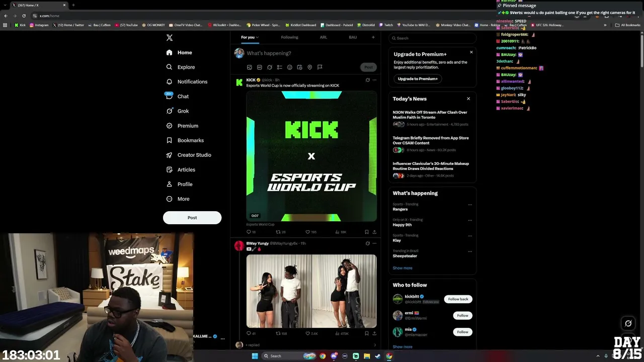Screen dimensions: 644x362
Task: Open Articles in the sidebar
Action: coord(181,169)
